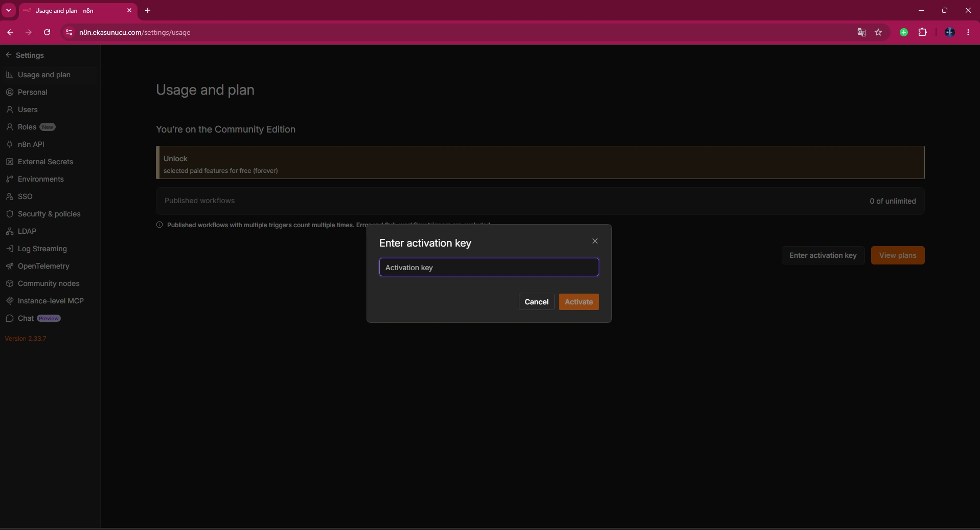The width and height of the screenshot is (980, 530).
Task: Open Community nodes settings
Action: (49, 283)
